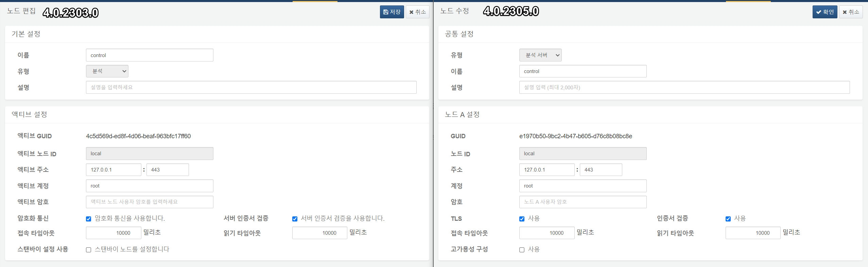
Task: Click 노드 수정 panel title
Action: (x=455, y=11)
